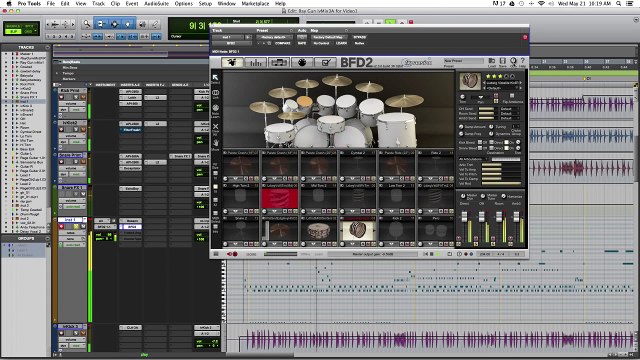Open the Track menu
640x360 pixels.
click(98, 3)
